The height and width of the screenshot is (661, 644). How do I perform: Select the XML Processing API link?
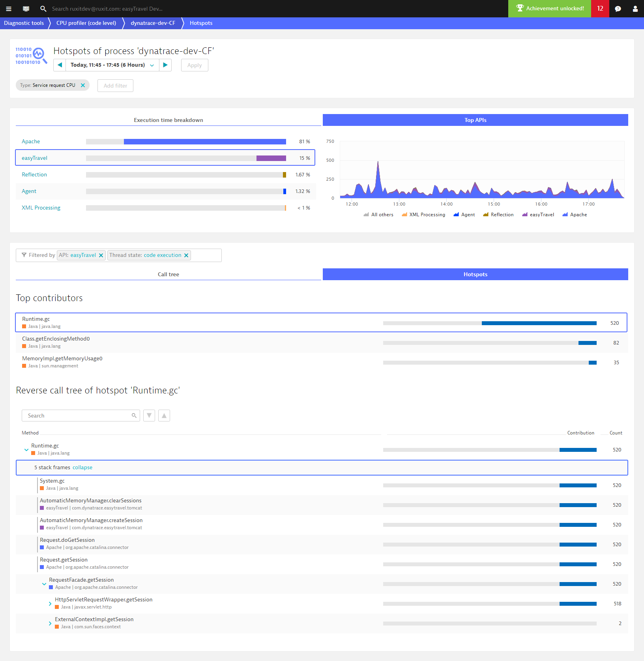(41, 208)
